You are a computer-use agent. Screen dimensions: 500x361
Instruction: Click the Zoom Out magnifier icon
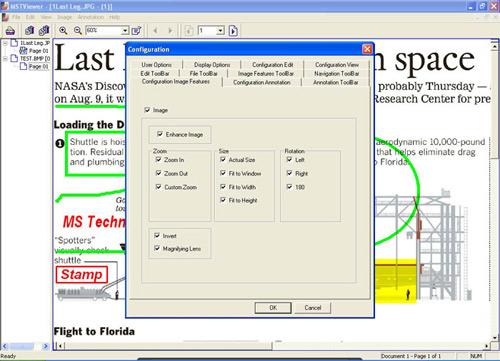coord(78,31)
